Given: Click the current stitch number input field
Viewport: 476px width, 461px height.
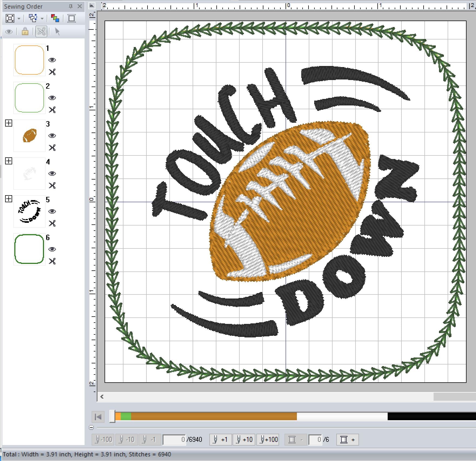Looking at the screenshot, I should coord(175,440).
